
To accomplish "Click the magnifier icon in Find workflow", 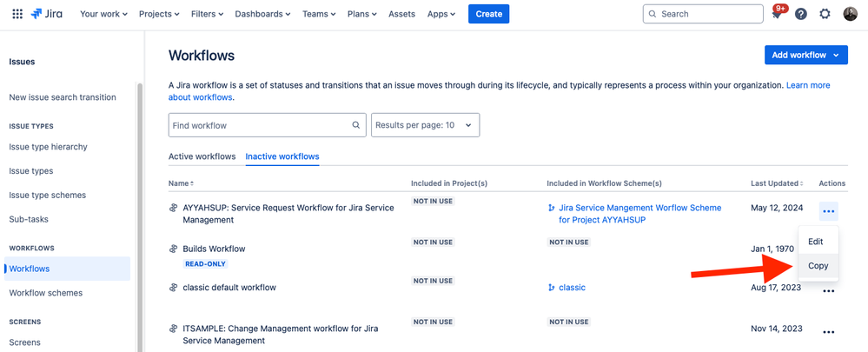I will coord(356,125).
